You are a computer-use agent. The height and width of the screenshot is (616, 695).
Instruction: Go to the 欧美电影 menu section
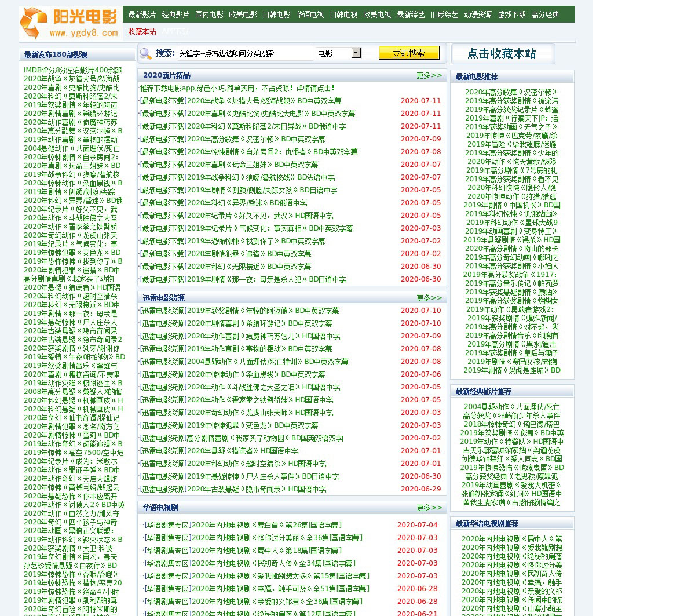point(243,14)
